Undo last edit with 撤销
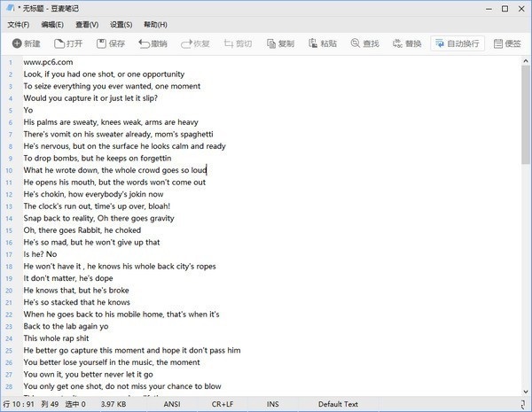532x412 pixels. pyautogui.click(x=153, y=43)
